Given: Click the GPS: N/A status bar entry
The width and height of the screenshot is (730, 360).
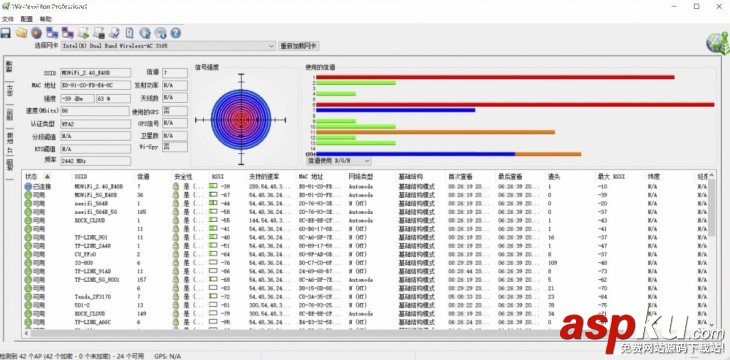Looking at the screenshot, I should [x=168, y=356].
